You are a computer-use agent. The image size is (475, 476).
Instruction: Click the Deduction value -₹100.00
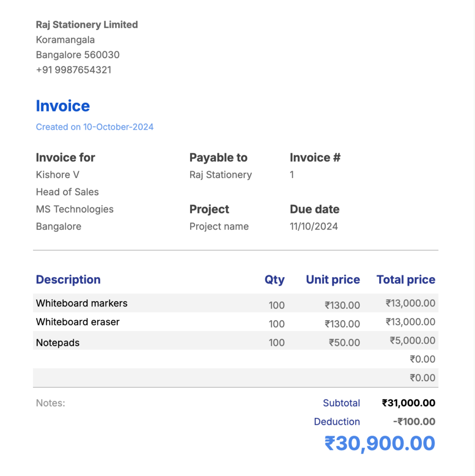pos(414,422)
